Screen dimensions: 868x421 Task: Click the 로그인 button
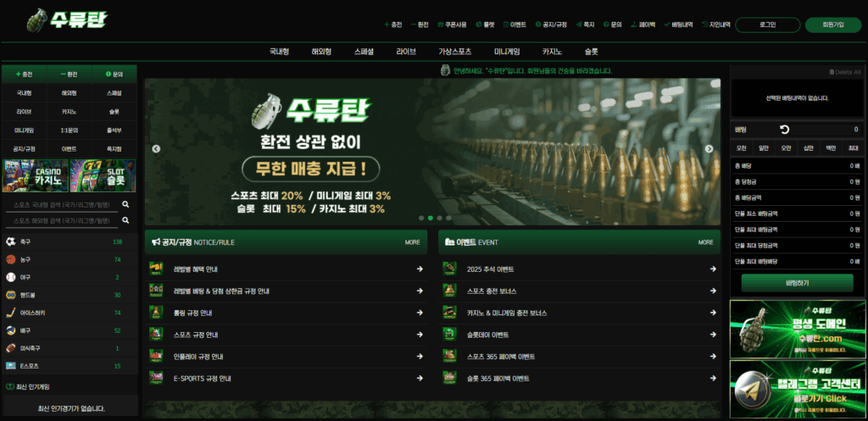768,25
